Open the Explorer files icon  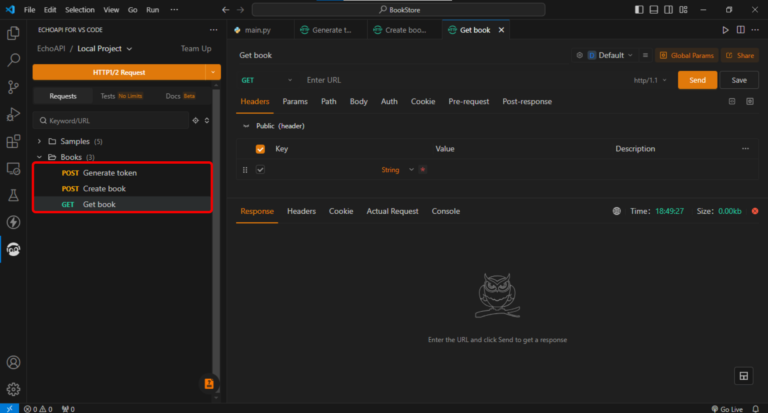coord(13,33)
